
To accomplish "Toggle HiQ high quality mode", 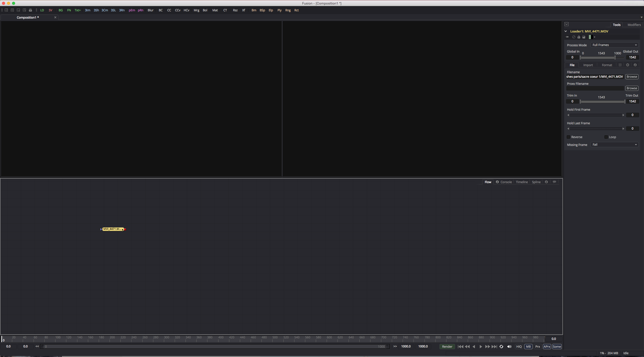I will point(519,346).
